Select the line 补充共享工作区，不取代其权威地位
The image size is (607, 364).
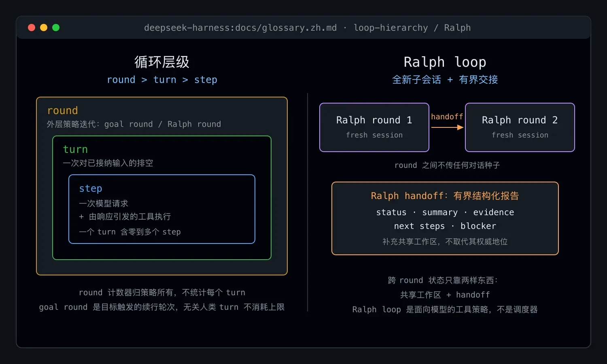pyautogui.click(x=445, y=241)
